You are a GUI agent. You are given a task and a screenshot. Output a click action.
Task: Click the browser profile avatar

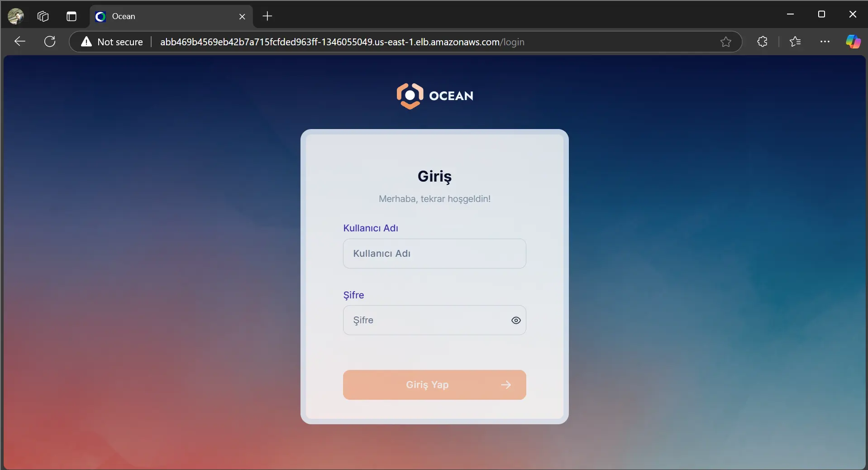pyautogui.click(x=16, y=16)
